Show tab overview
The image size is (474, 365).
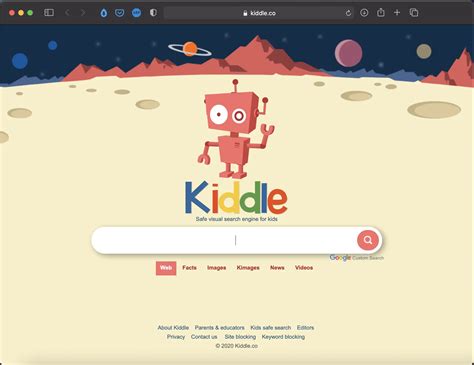(414, 13)
